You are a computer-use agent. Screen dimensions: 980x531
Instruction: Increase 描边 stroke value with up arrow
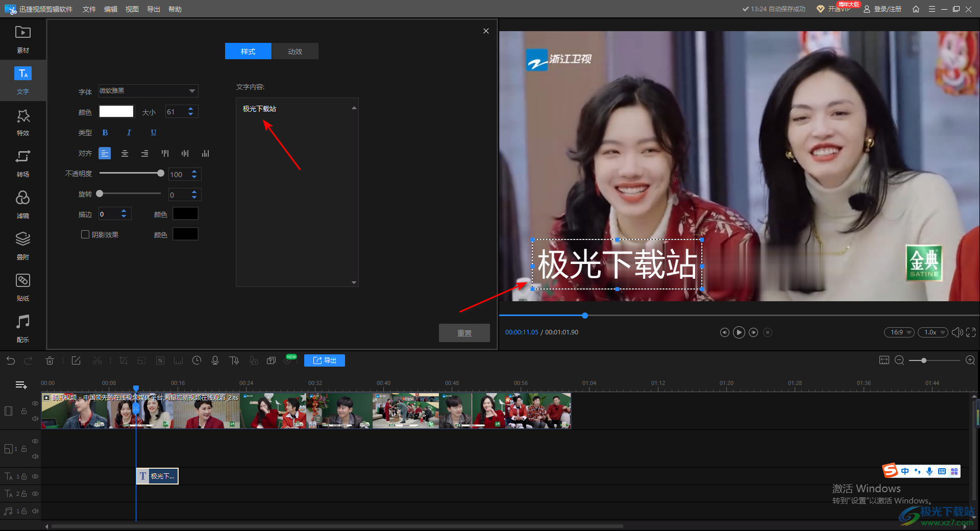[x=124, y=211]
